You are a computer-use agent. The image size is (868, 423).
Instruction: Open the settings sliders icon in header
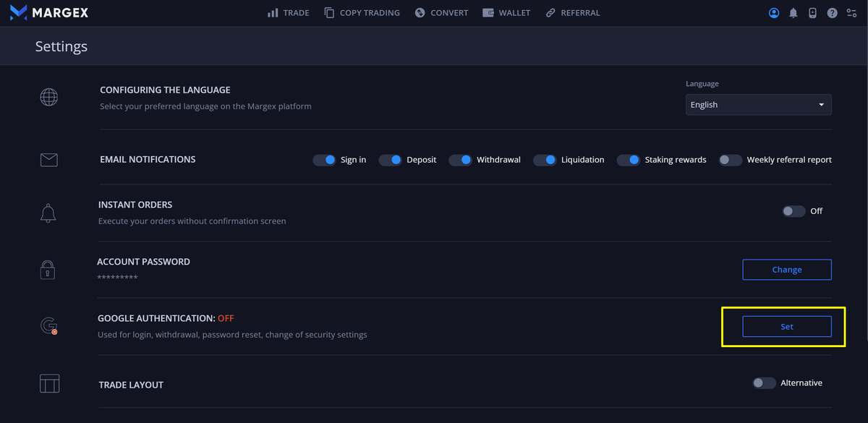(851, 13)
